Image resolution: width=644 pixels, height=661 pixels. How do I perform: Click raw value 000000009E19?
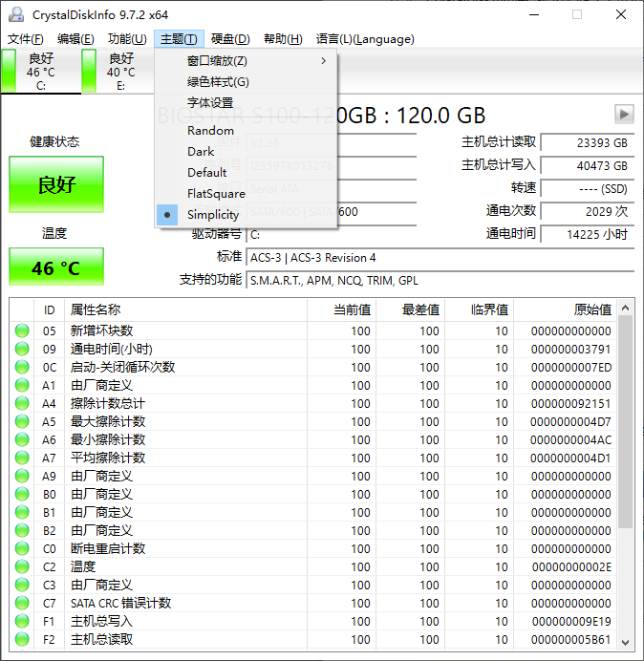tap(571, 621)
